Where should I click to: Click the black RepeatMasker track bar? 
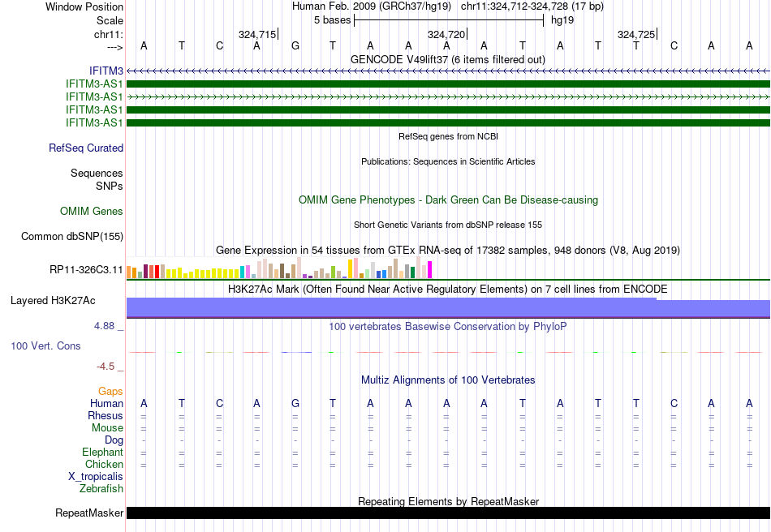[x=449, y=513]
